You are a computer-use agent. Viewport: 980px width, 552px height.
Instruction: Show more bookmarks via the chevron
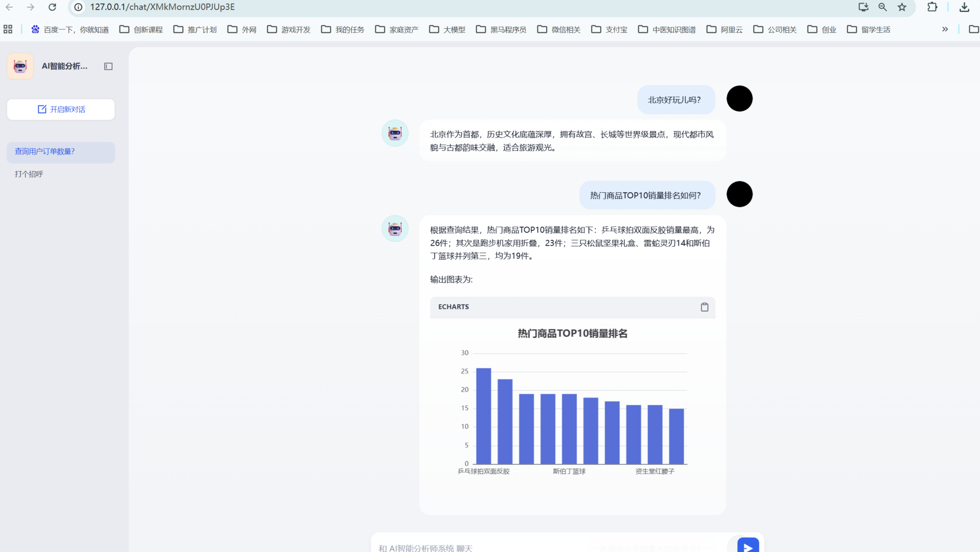(x=945, y=29)
